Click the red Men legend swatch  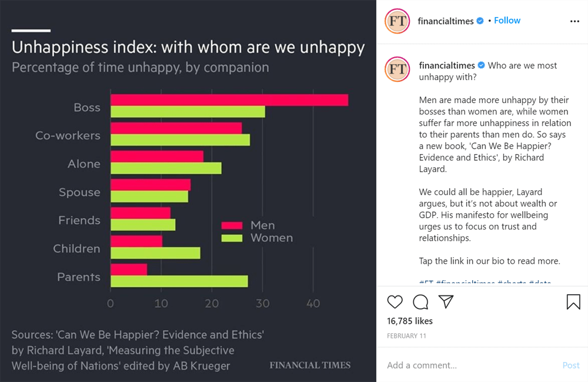(x=232, y=225)
